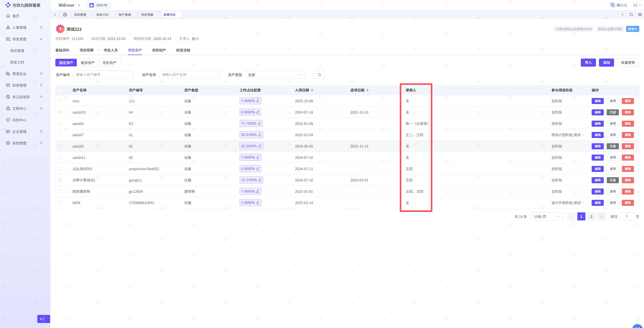Sort by 退项日期 column arrows
Screen dimensions: 644x328
367,90
